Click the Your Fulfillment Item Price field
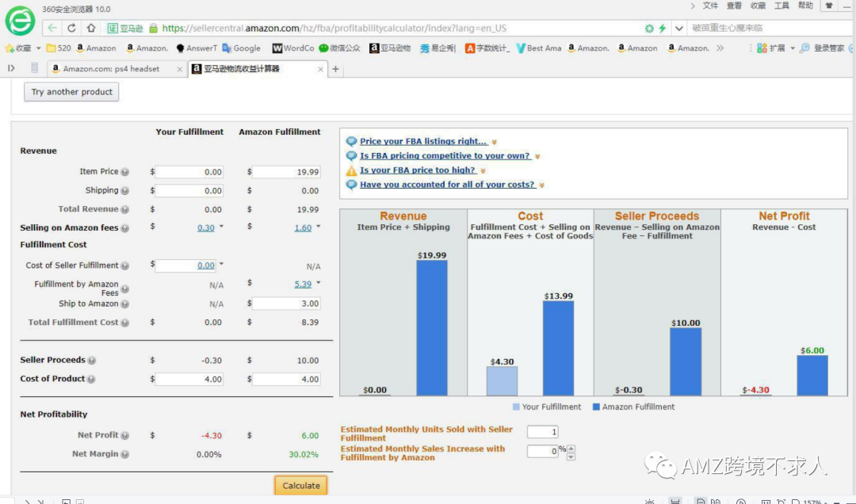The image size is (856, 504). [189, 172]
